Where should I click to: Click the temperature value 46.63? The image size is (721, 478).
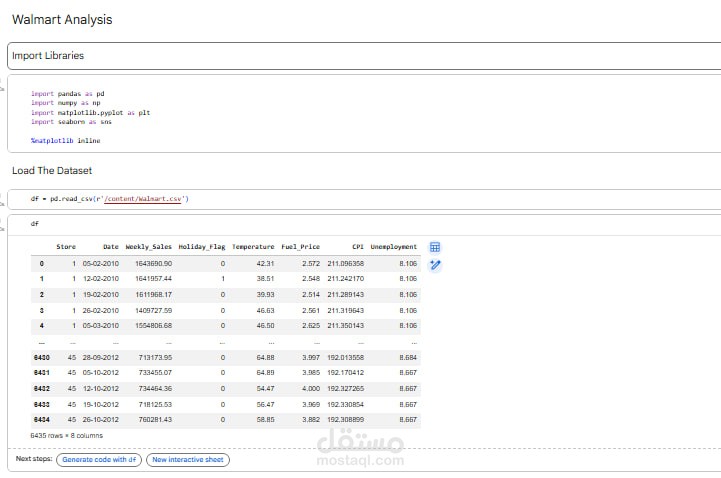point(265,311)
